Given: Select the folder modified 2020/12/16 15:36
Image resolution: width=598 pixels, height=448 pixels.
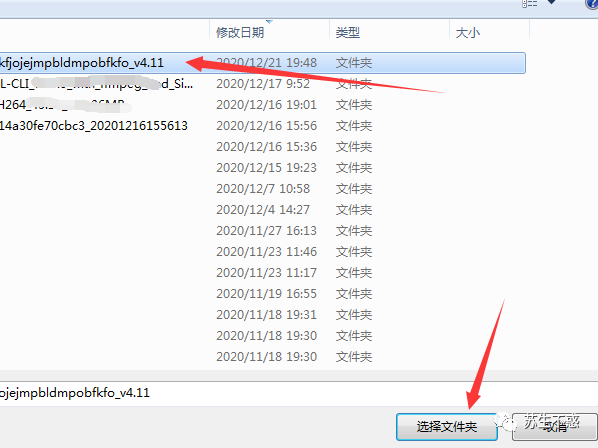Looking at the screenshot, I should tap(262, 147).
